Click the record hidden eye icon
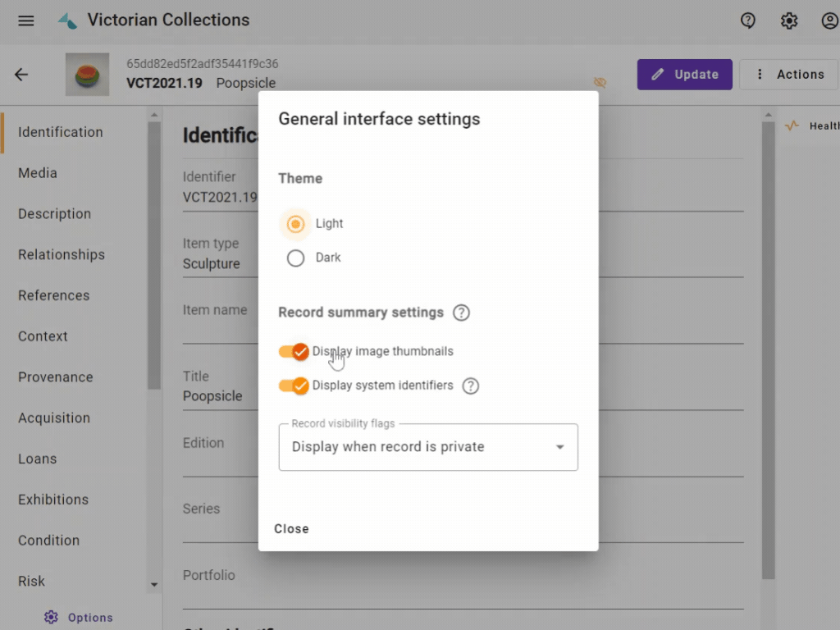This screenshot has width=840, height=630. pos(600,83)
